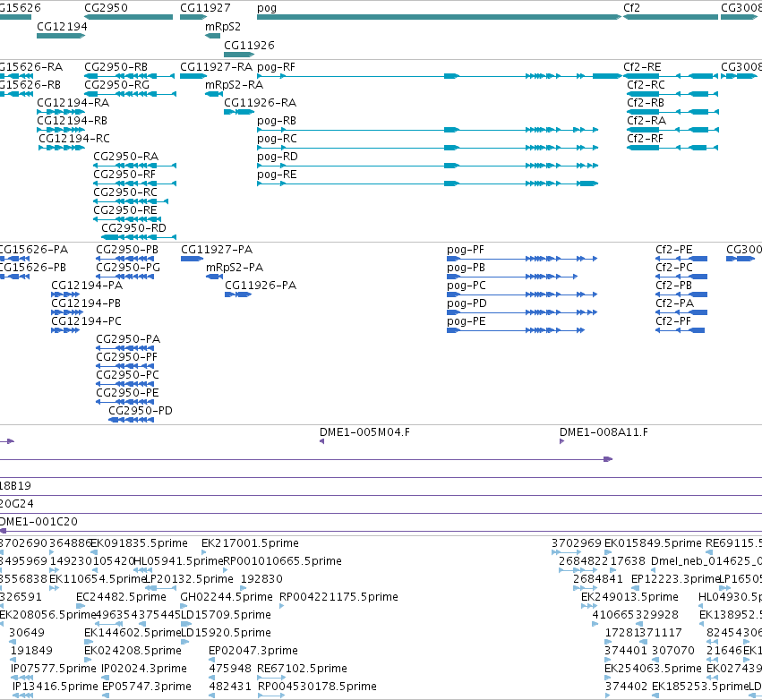Select EST EP02047.3prime
Image resolution: width=762 pixels, height=700 pixels.
(212, 660)
